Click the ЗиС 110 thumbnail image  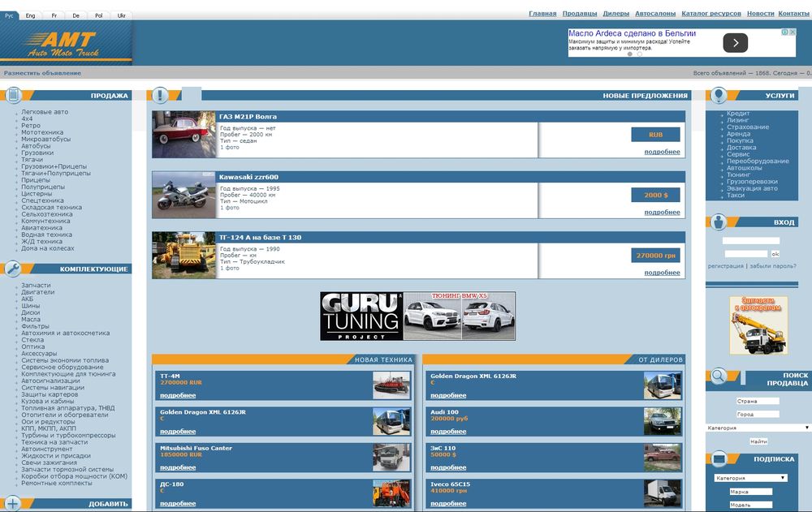pos(663,457)
